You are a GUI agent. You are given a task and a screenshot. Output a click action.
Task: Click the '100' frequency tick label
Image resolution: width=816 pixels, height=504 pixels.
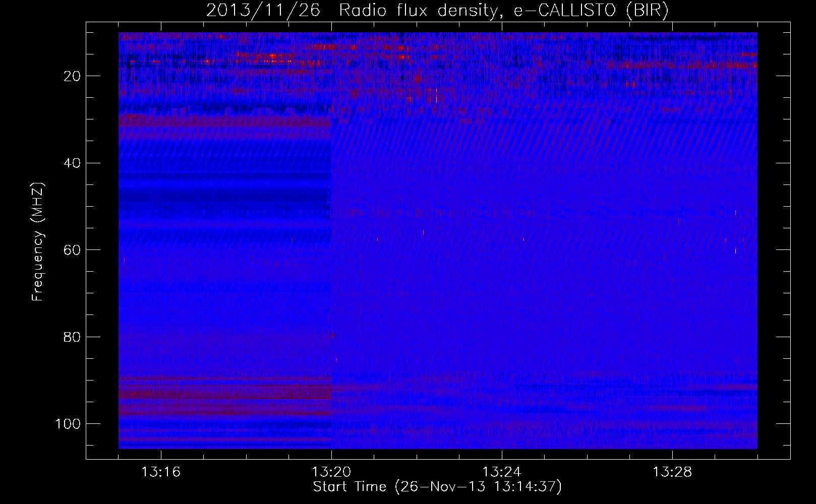[x=68, y=424]
